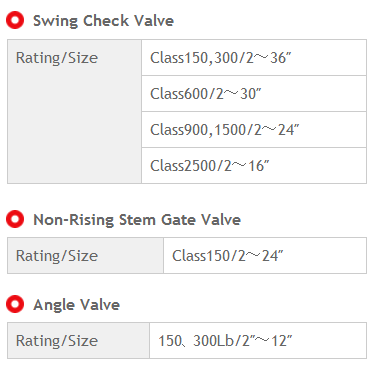This screenshot has height=366, width=375.
Task: Select the Angle Valve heading
Action: [x=77, y=305]
